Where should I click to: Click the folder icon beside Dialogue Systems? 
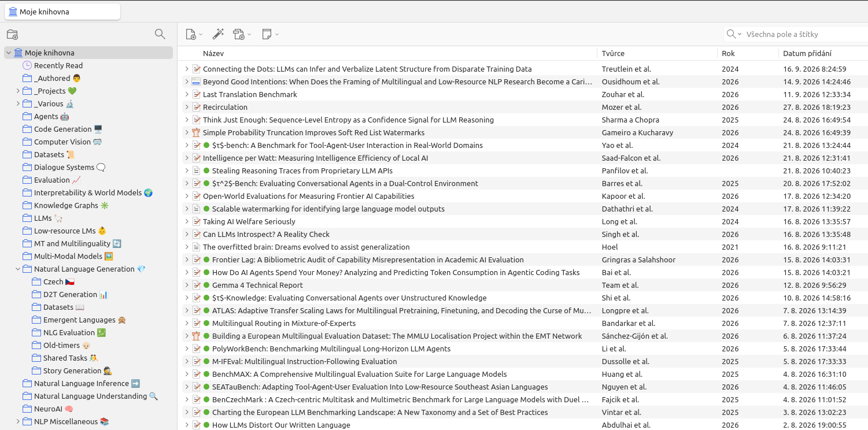point(27,167)
